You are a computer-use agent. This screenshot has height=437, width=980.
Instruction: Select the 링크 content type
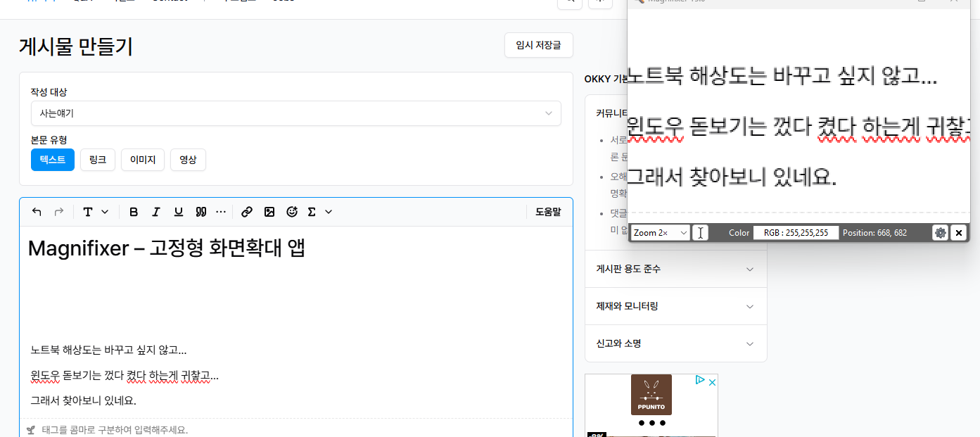[x=98, y=160]
